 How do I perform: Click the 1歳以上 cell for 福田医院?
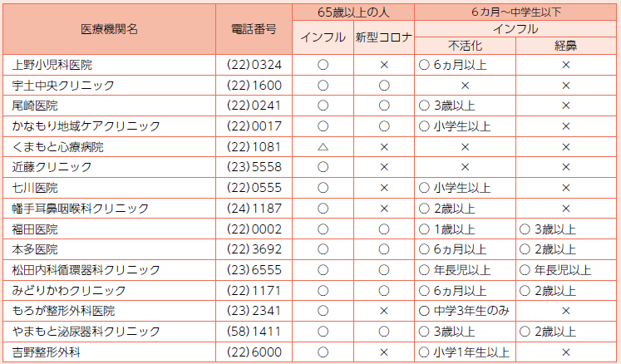pyautogui.click(x=454, y=229)
